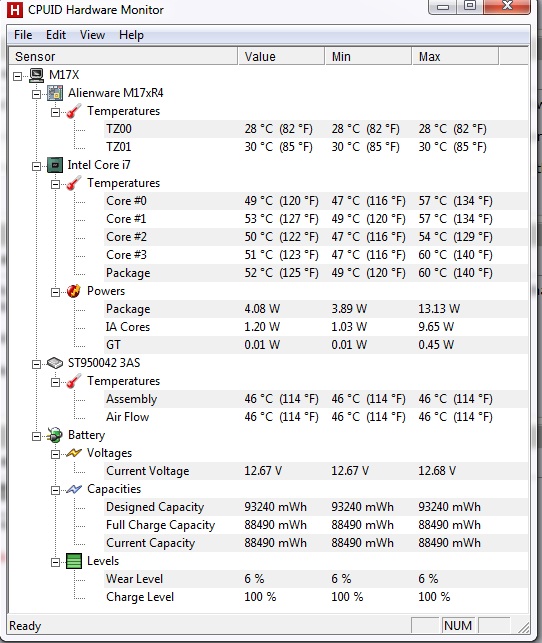542x643 pixels.
Task: Select the Assembly temperature row
Action: (x=316, y=399)
